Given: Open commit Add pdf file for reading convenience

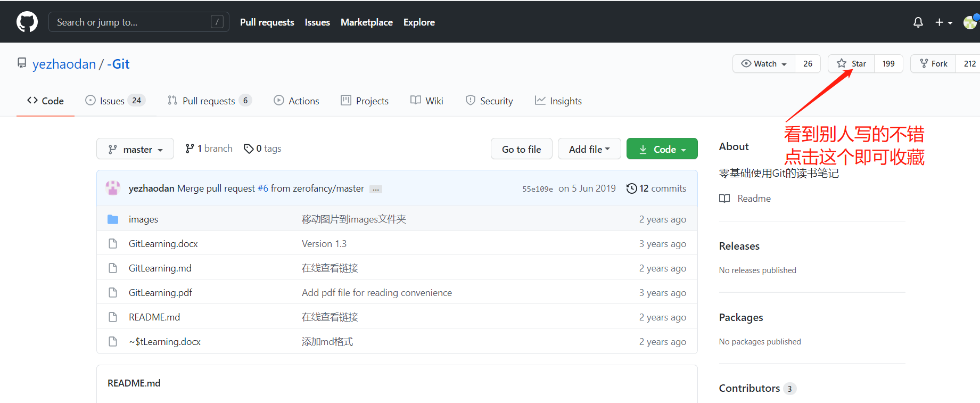Looking at the screenshot, I should pyautogui.click(x=377, y=293).
